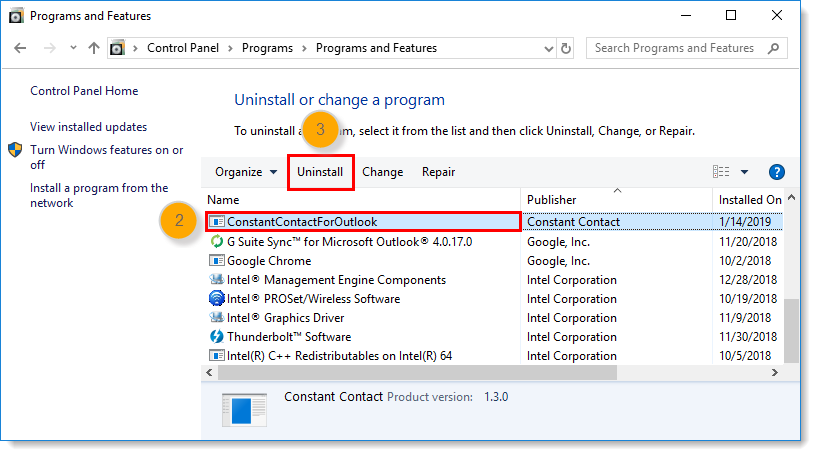
Task: Click the G Suite Sync program icon
Action: tap(216, 242)
